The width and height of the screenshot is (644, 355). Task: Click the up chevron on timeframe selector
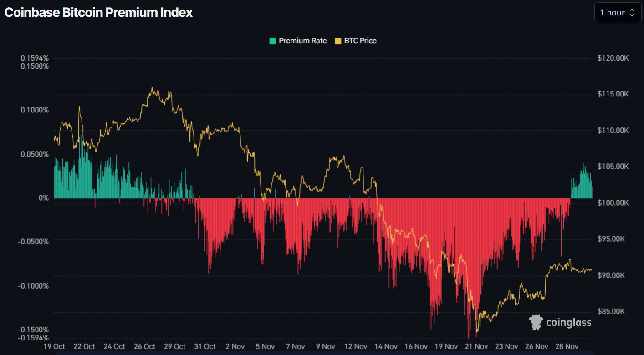click(631, 10)
